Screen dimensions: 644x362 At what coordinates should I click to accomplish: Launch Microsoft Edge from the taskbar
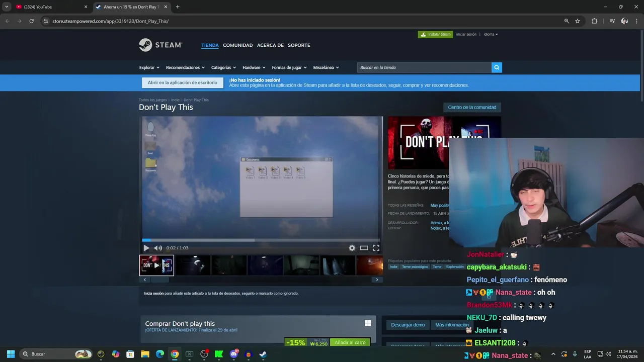(x=159, y=354)
